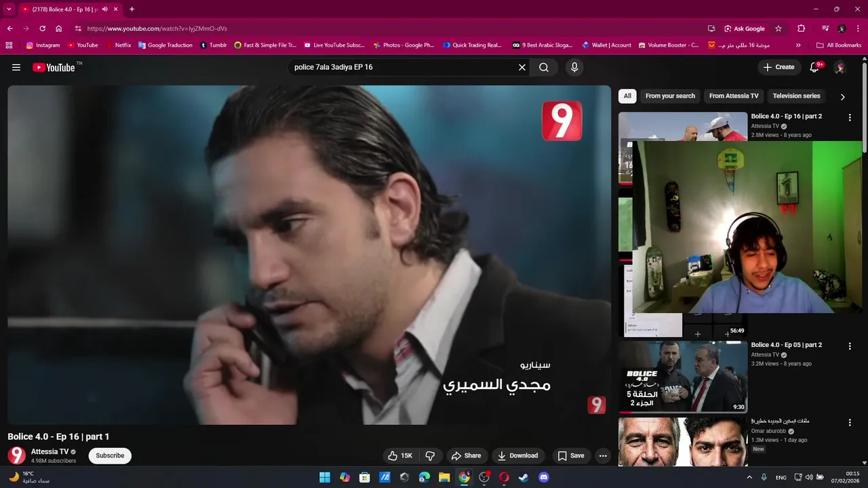This screenshot has height=488, width=868.
Task: Open Attessia TV channel avatar
Action: (x=16, y=455)
